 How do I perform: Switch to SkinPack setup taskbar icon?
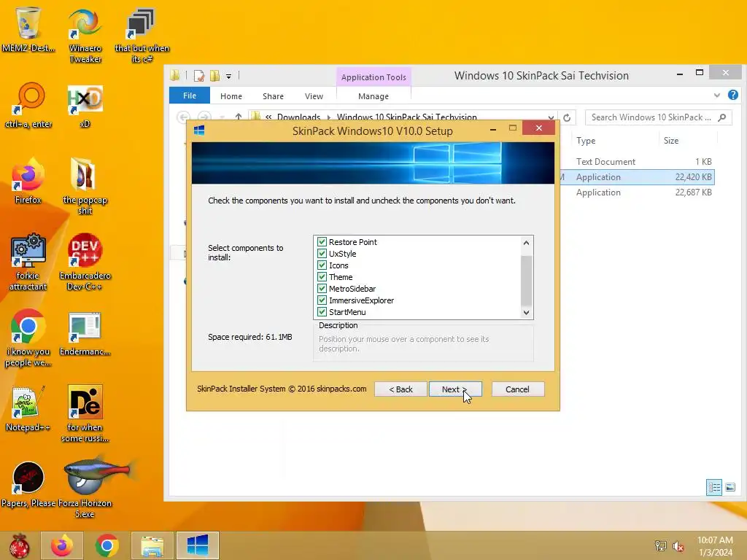point(197,545)
